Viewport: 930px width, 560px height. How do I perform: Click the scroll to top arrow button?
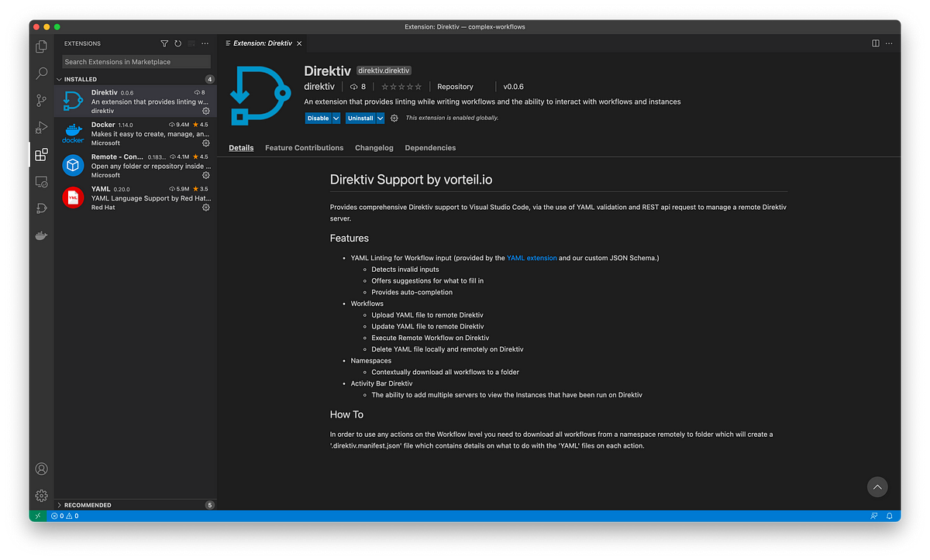pyautogui.click(x=877, y=487)
